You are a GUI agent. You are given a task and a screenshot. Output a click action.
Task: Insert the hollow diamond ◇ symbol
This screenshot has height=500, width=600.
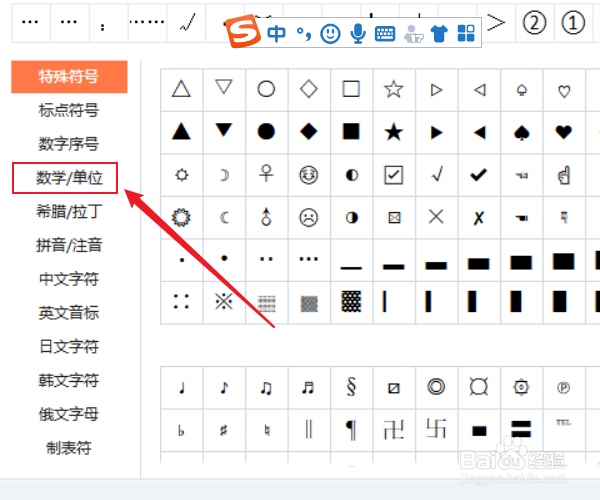click(x=309, y=90)
